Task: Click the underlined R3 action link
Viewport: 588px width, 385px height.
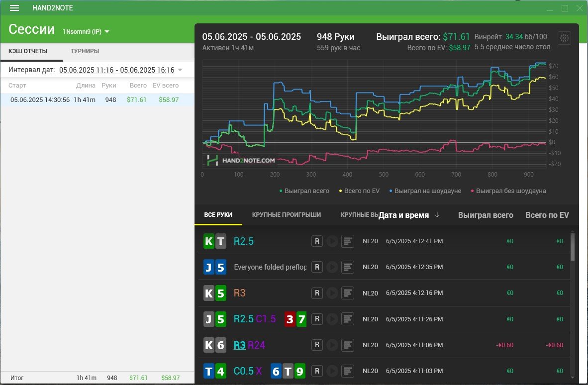Action: click(x=240, y=345)
